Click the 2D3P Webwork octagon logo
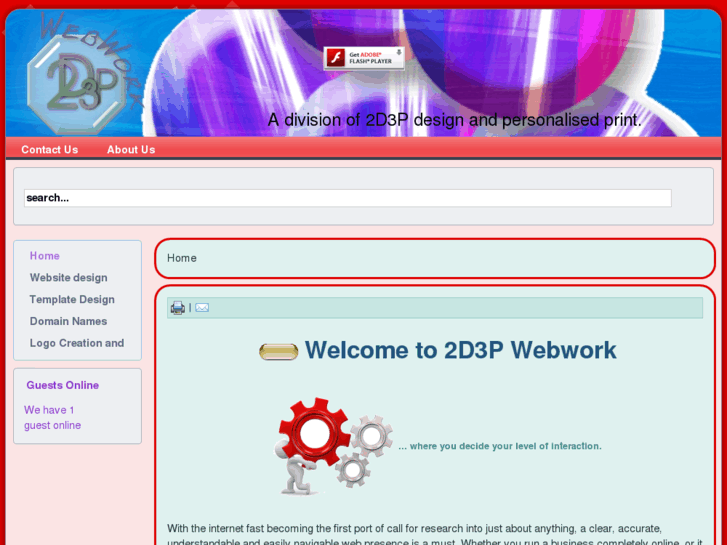Screen dimensions: 727x545 coord(78,83)
